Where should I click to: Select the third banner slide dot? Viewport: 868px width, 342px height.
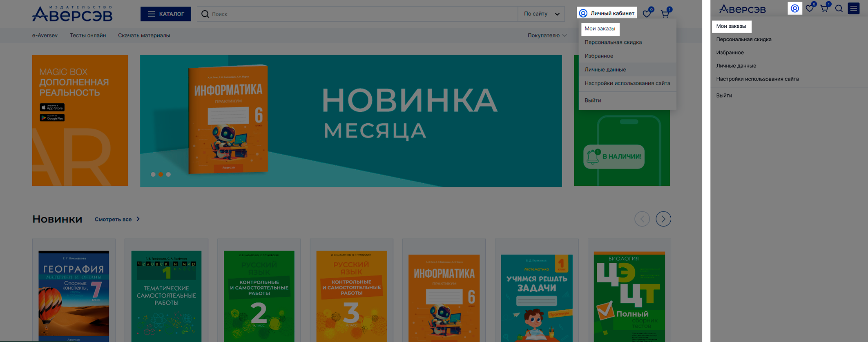coord(168,174)
